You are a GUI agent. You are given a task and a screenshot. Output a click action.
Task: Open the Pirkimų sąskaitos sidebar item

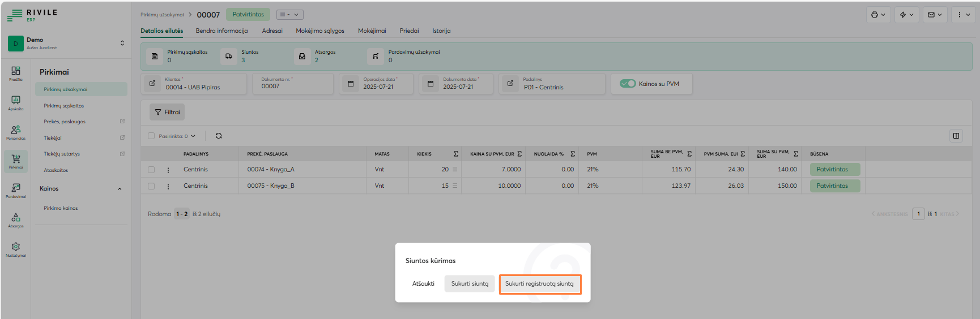[x=64, y=106]
